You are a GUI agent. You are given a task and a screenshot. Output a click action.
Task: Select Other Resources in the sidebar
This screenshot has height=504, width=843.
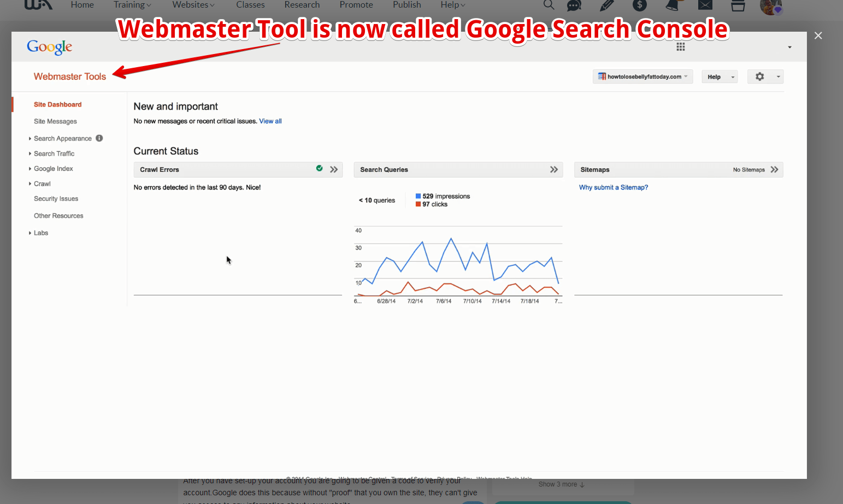pyautogui.click(x=58, y=216)
